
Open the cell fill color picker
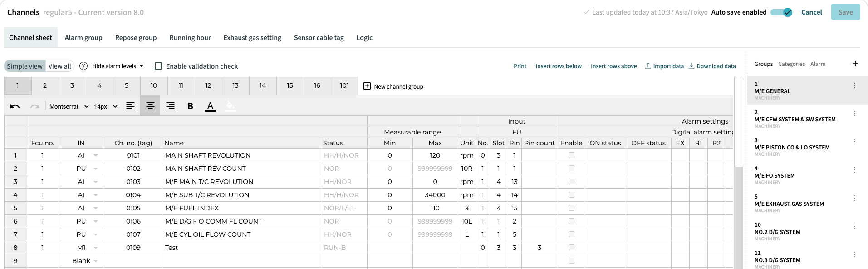click(230, 106)
